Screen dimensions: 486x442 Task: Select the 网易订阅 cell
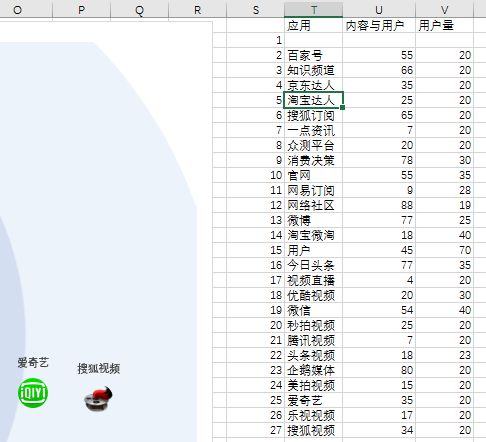[x=314, y=190]
